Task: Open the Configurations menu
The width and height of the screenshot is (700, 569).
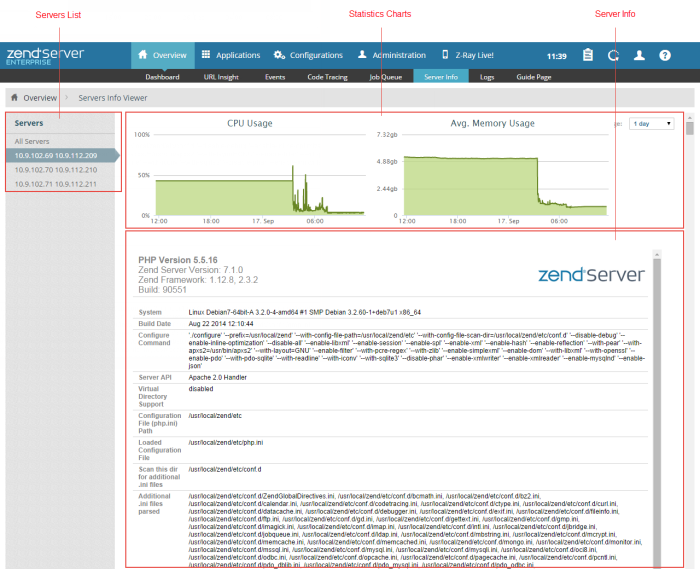Action: 308,56
